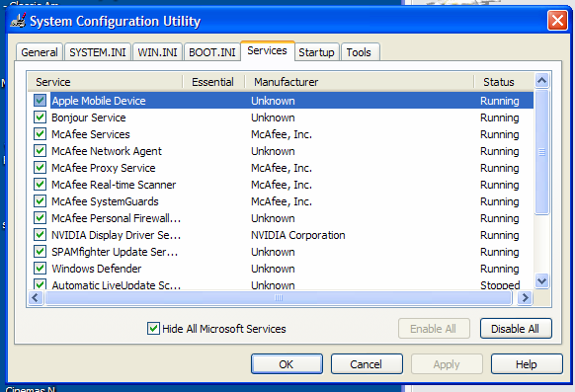Toggle Automatic LiveUpdate Scheduler checkbox
Image resolution: width=575 pixels, height=392 pixels.
(40, 284)
